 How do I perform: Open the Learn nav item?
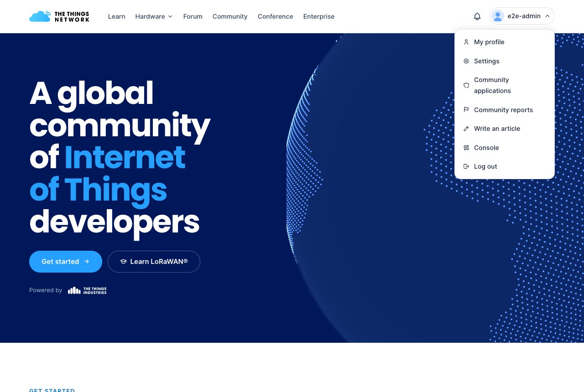click(x=116, y=16)
